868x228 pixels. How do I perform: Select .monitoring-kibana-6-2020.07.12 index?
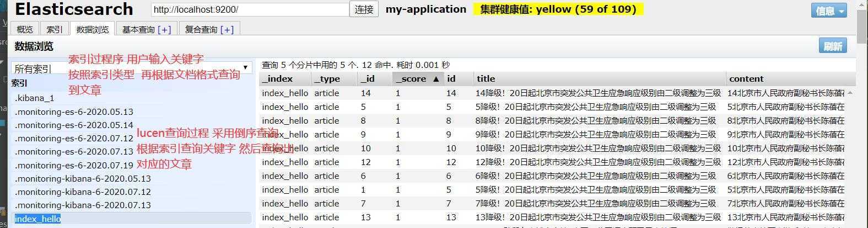[x=132, y=192]
